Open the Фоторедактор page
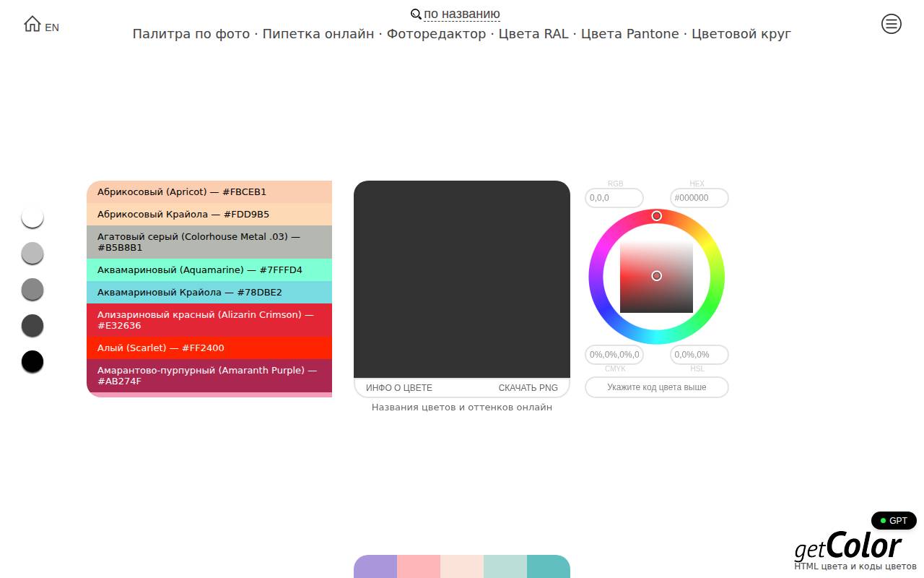Viewport: 924px width, 578px height. 437,34
